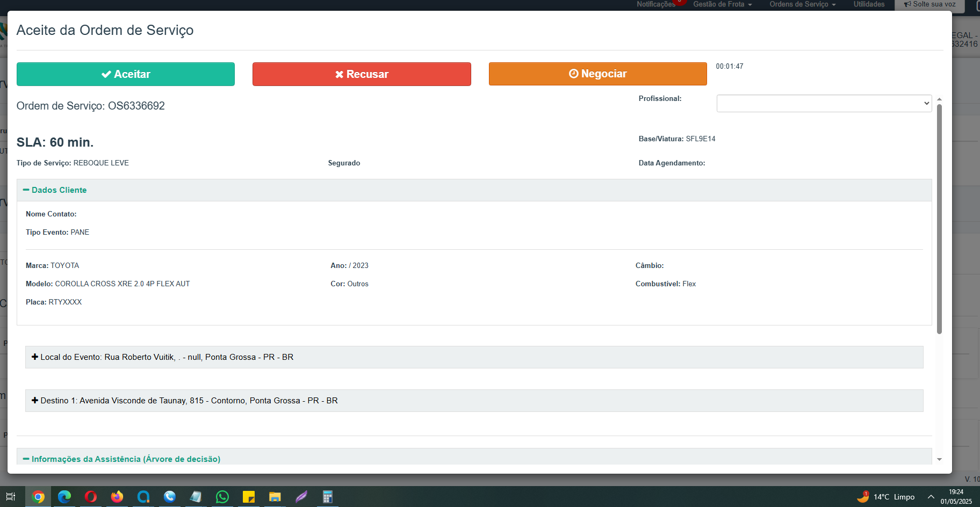Launch Firefox from the taskbar

117,497
